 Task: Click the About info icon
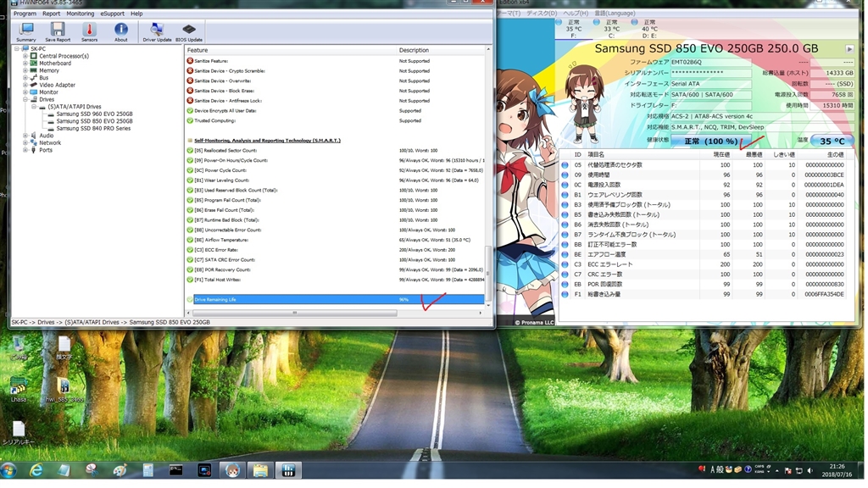coord(120,32)
